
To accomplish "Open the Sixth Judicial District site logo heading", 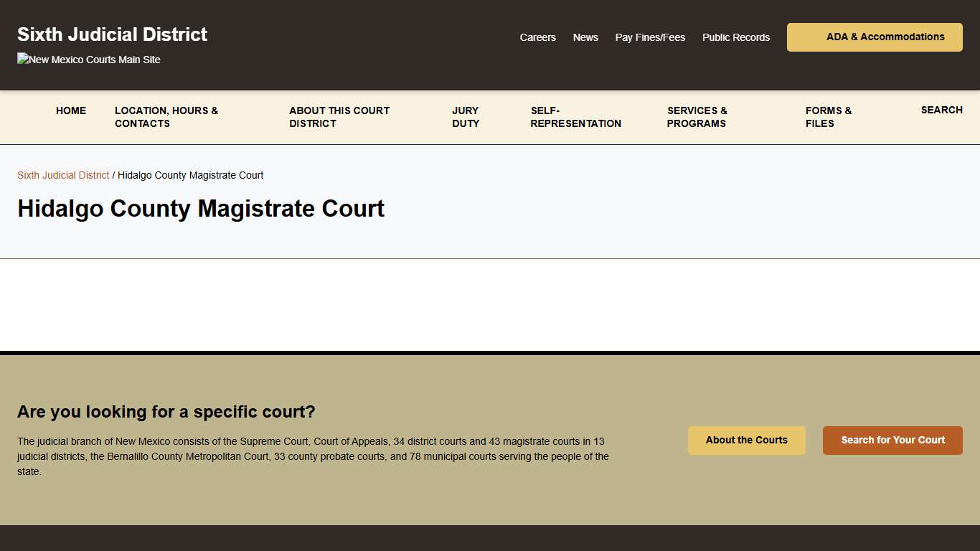I will [x=111, y=34].
